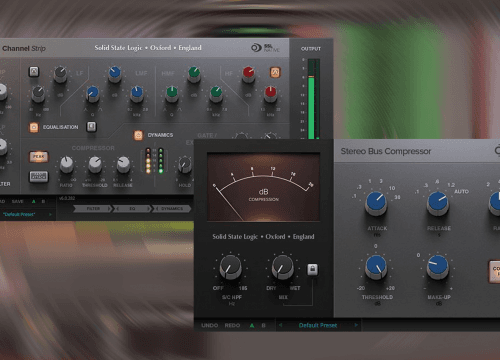The height and width of the screenshot is (360, 500).
Task: Select A comparison slot in Channel Strip
Action: pyautogui.click(x=33, y=201)
